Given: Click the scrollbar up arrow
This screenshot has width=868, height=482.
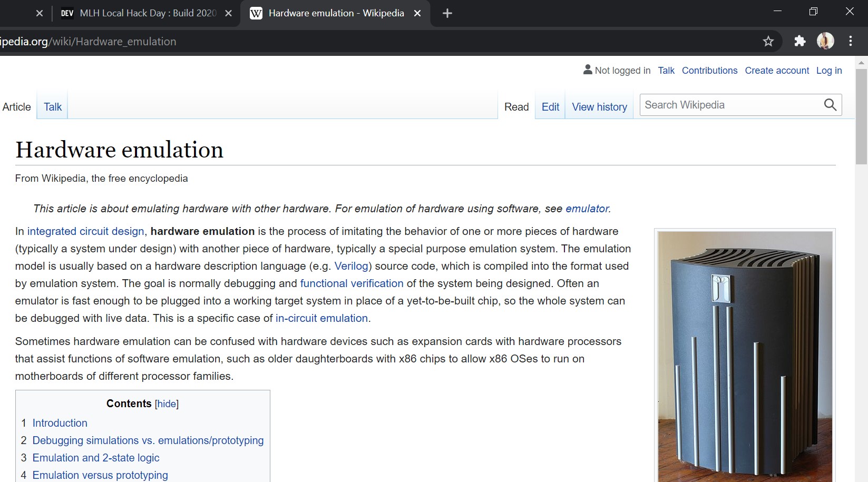Looking at the screenshot, I should 861,63.
